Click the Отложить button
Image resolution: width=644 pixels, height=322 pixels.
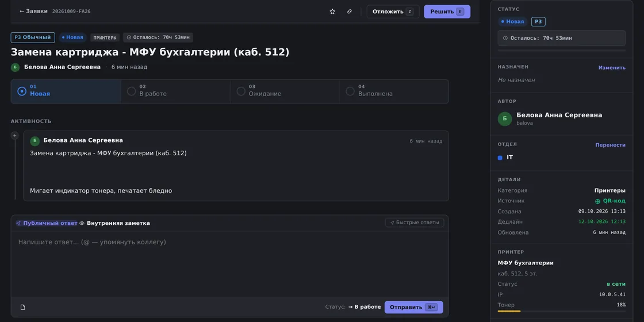[x=393, y=11]
